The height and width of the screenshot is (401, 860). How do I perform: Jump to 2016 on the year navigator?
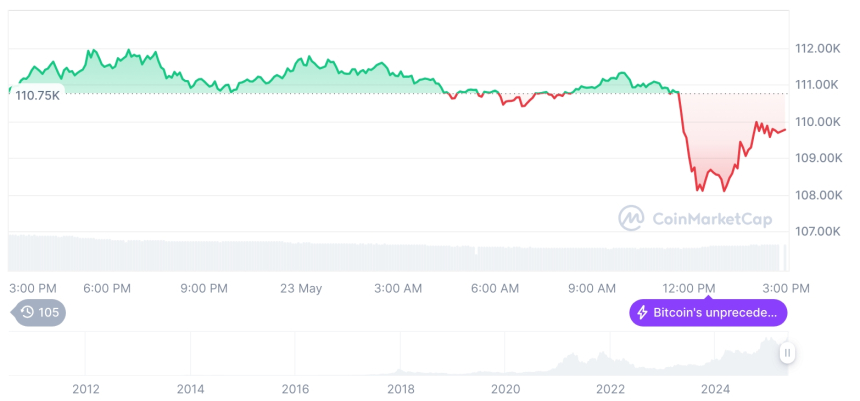[295, 389]
